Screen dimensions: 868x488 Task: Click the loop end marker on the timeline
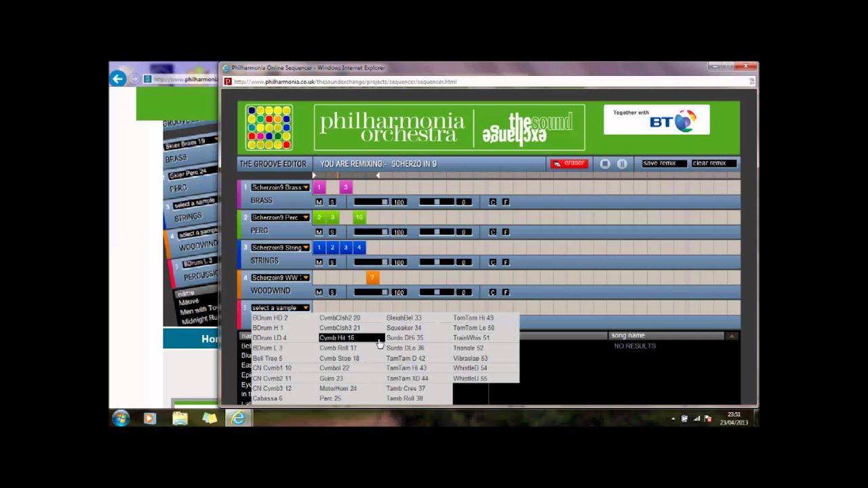[378, 176]
